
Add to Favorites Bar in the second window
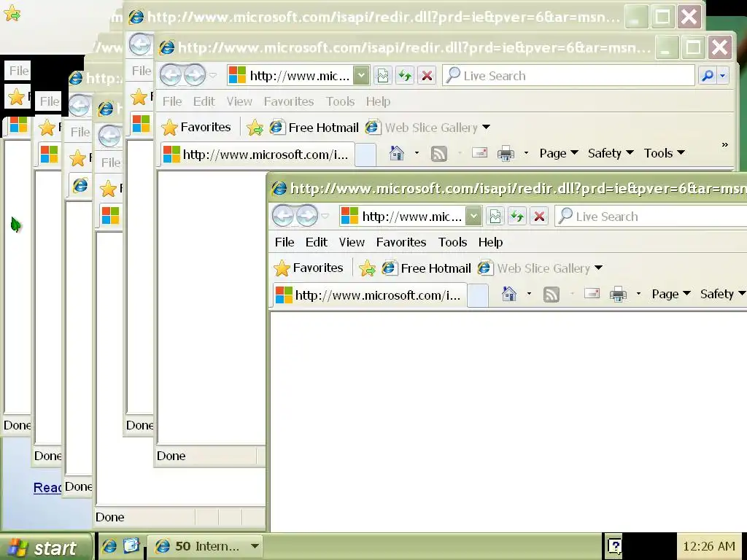pos(255,127)
